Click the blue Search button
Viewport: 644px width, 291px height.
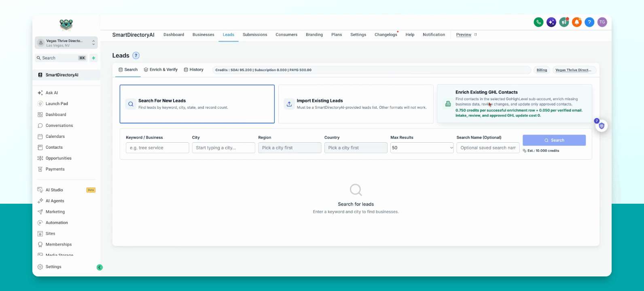click(x=554, y=140)
